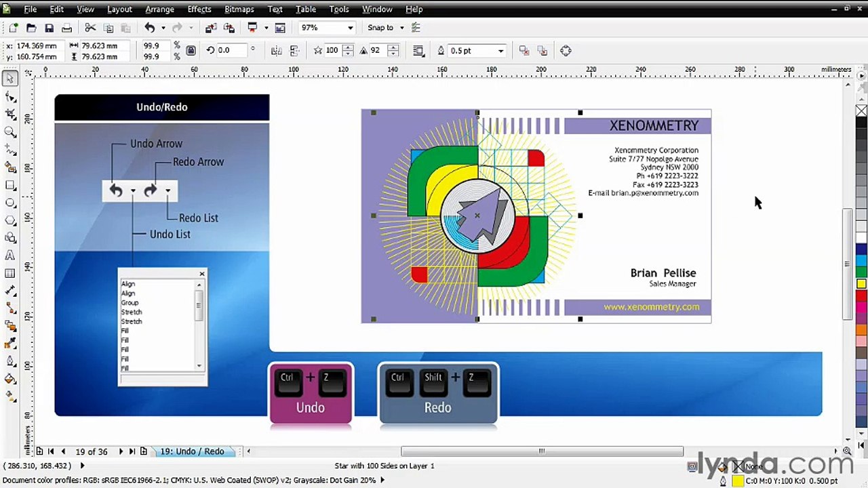Screen dimensions: 868x488
Task: Click the rotation angle input field
Action: 231,51
